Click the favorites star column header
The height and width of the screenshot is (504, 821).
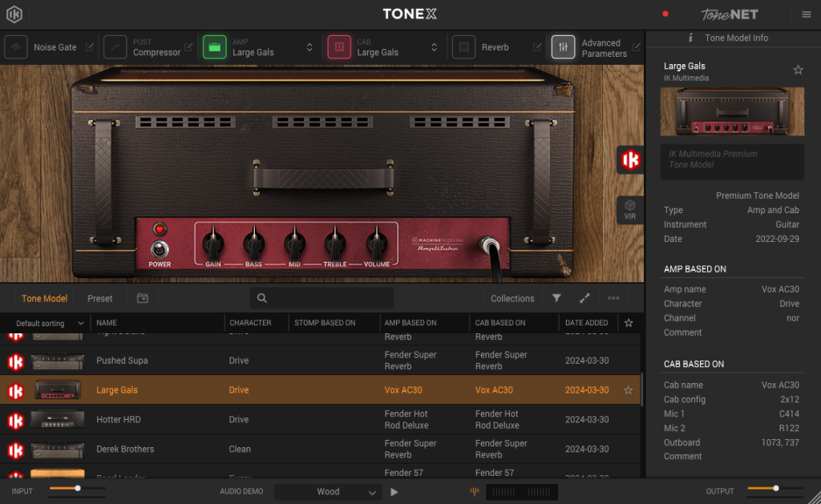click(x=629, y=323)
